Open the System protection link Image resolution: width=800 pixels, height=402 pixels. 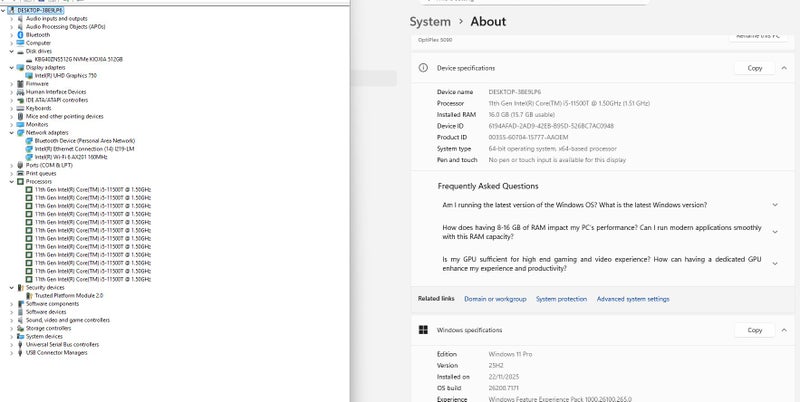click(561, 299)
